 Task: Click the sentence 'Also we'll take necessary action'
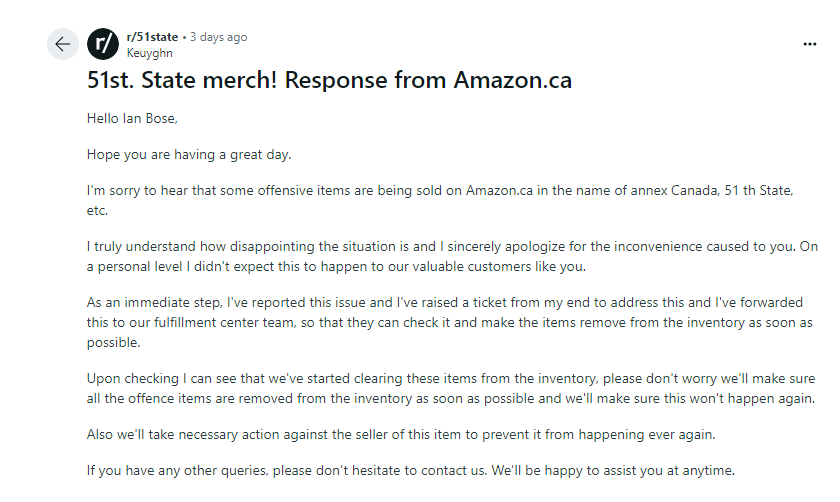coord(401,434)
